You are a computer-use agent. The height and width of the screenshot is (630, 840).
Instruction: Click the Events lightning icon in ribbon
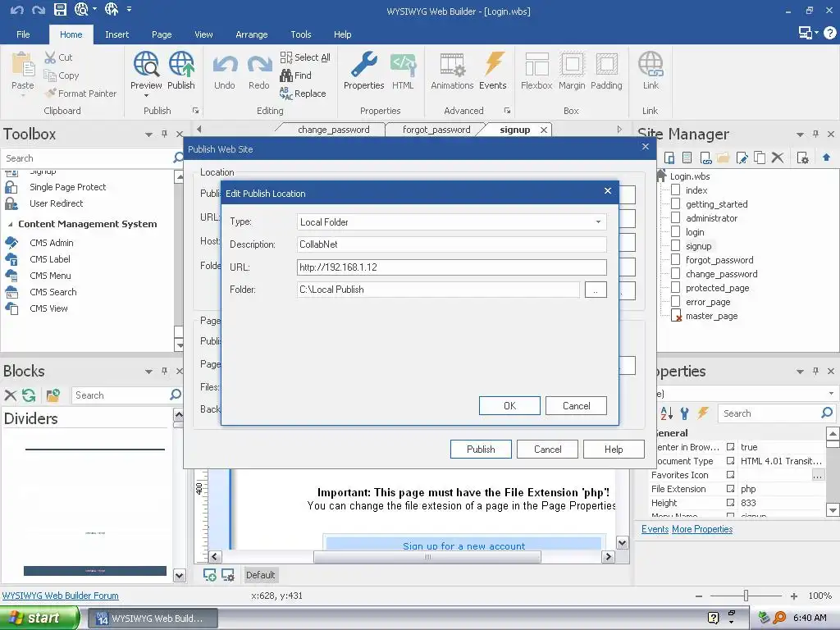(493, 64)
